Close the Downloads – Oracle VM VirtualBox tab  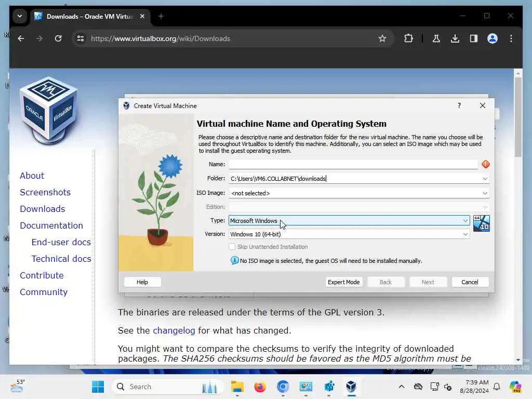[x=142, y=16]
